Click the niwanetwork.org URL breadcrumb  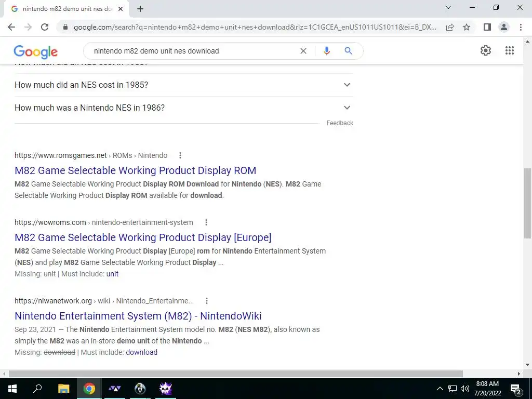coord(104,301)
